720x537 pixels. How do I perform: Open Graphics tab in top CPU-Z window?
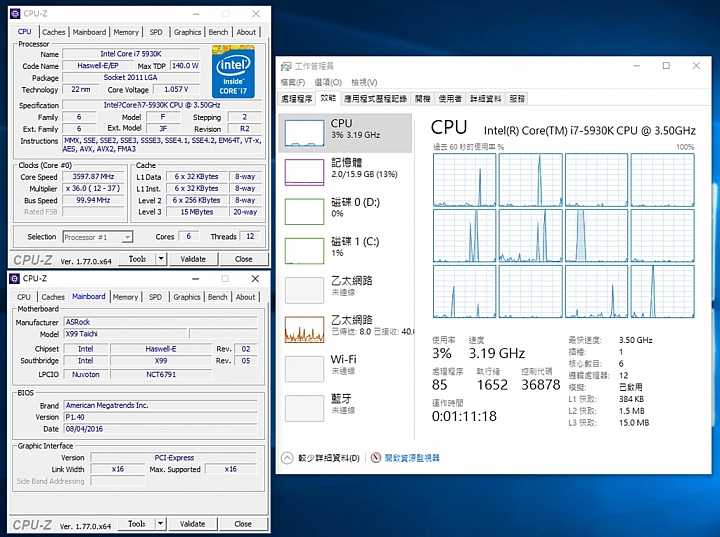coord(187,32)
